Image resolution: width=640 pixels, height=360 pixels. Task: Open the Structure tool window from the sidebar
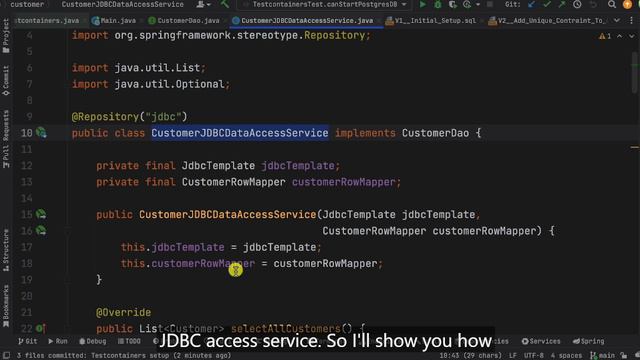(6, 250)
